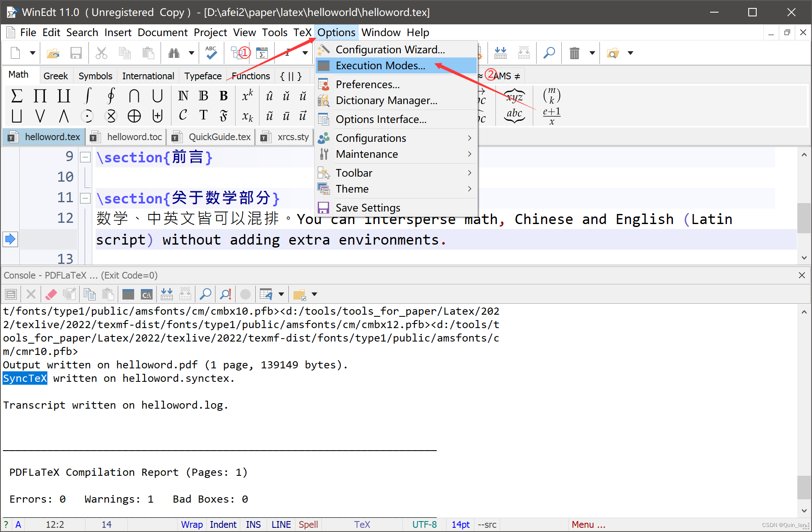The image size is (812, 532).
Task: Open dropdown next to console table font icon
Action: pos(281,294)
